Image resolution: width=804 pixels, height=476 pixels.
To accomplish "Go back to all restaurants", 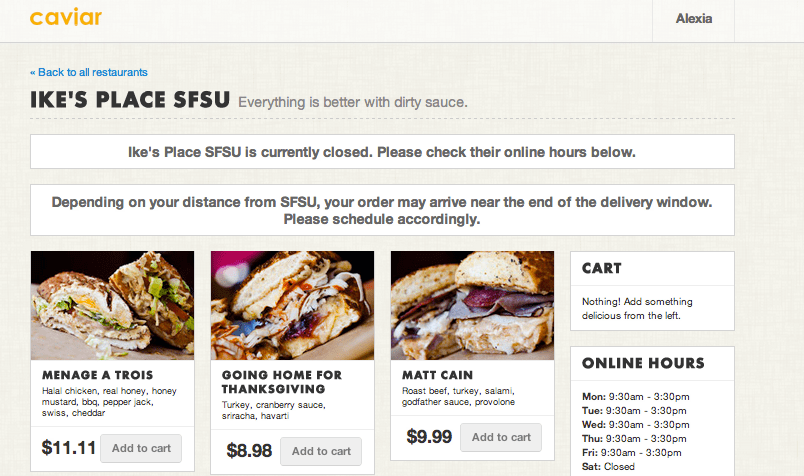I will (x=89, y=72).
